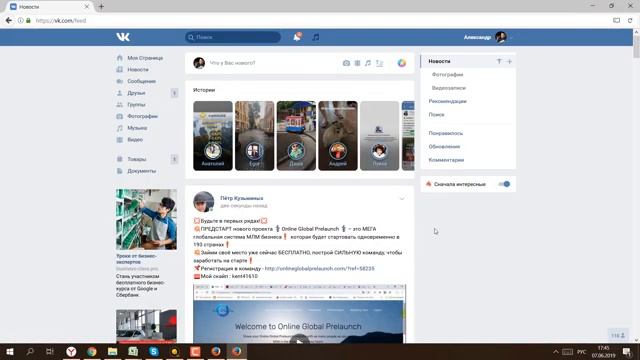Image resolution: width=640 pixels, height=360 pixels.
Task: Click Пётr Кузьминых avatar in post
Action: tap(204, 202)
